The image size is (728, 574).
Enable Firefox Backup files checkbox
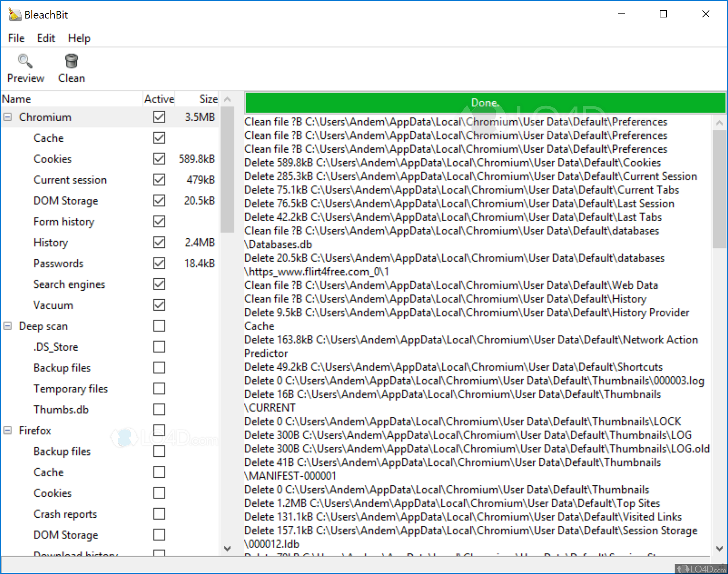159,451
